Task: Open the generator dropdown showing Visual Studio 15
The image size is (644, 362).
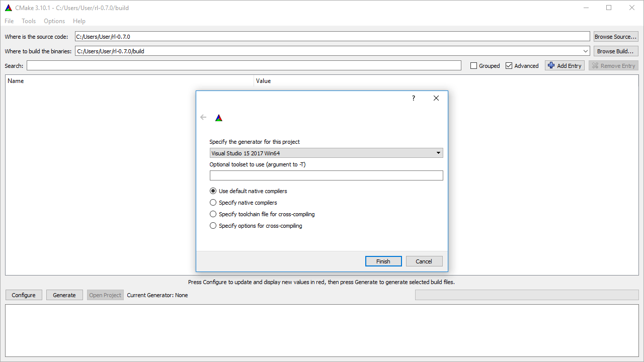Action: (x=438, y=152)
